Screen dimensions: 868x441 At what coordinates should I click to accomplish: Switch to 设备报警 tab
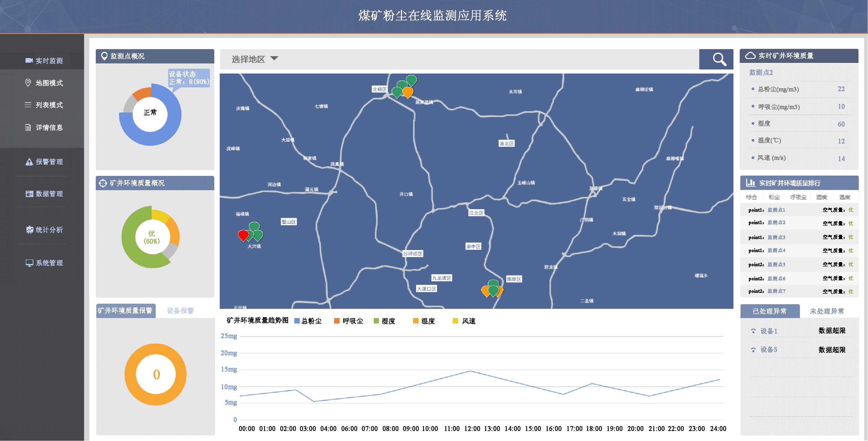point(180,310)
